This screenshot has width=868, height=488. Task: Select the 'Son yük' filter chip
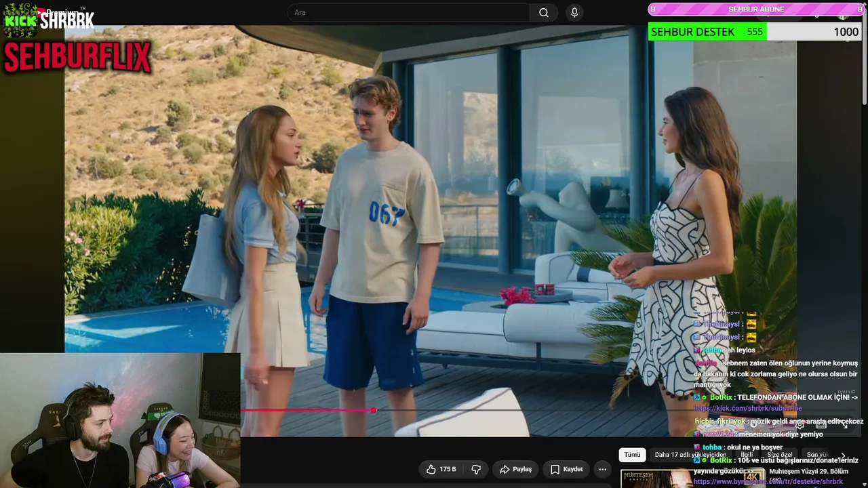pos(817,455)
